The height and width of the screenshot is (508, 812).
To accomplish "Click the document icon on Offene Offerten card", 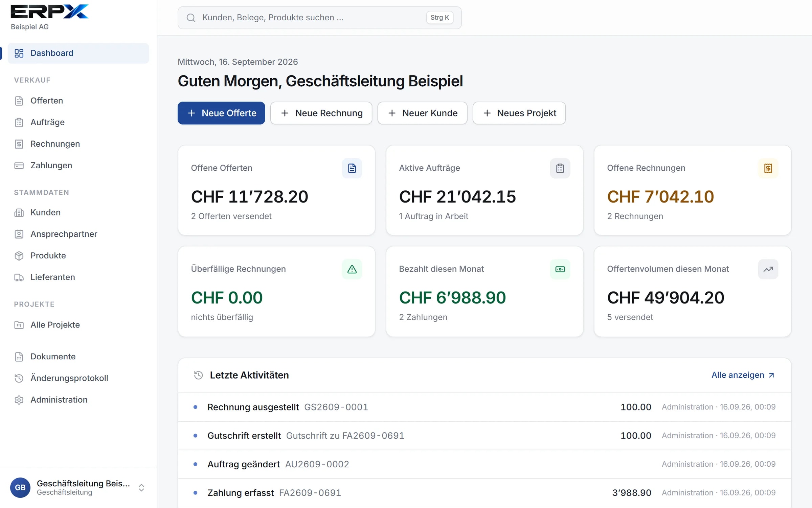I will pyautogui.click(x=352, y=168).
